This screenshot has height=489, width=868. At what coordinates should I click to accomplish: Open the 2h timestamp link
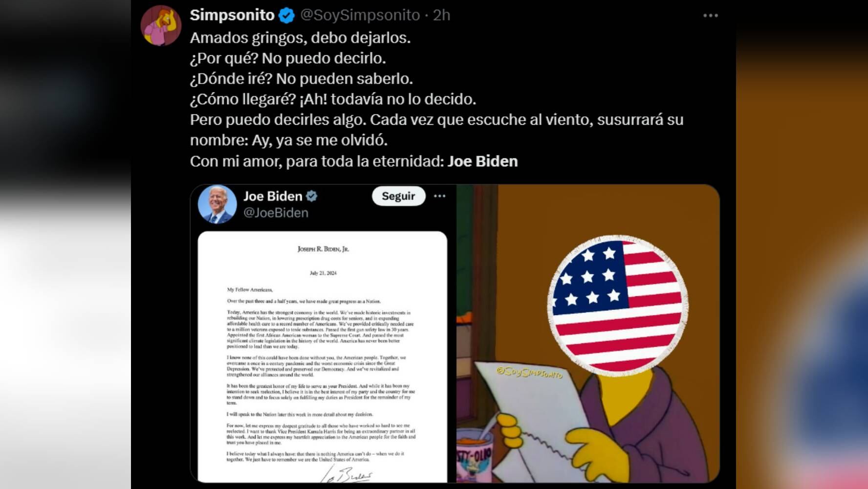[x=441, y=15]
